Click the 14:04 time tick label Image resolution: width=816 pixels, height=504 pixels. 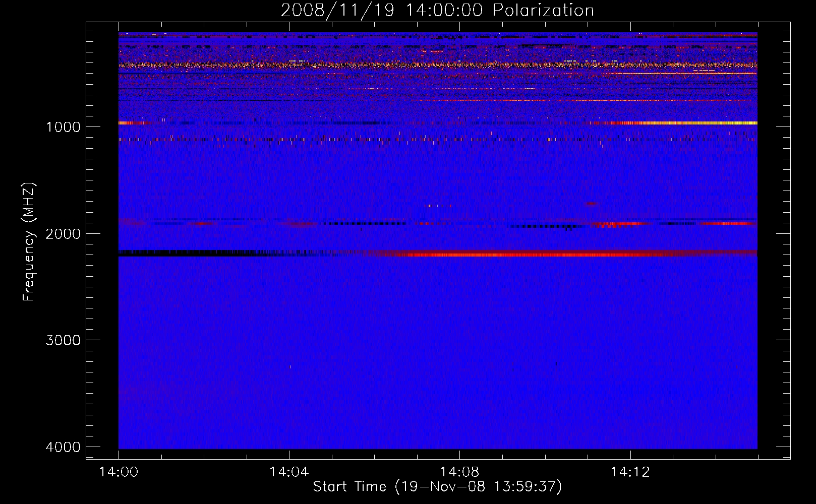pos(289,472)
